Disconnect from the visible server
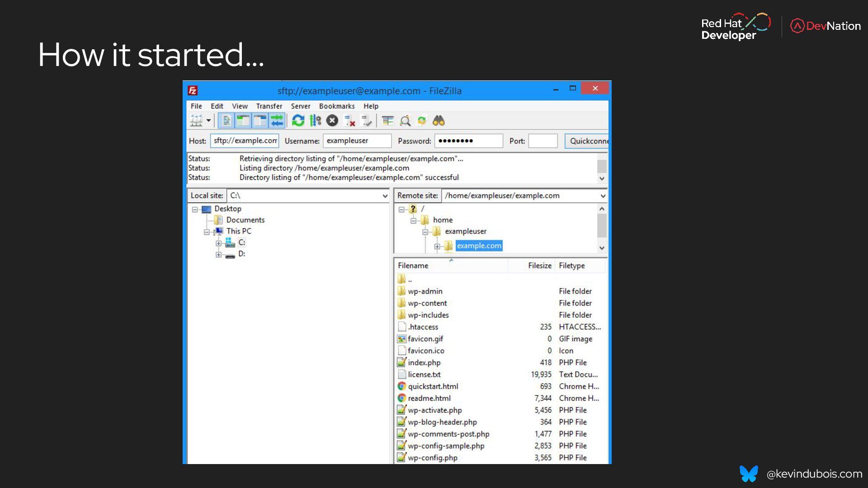The width and height of the screenshot is (868, 488). tap(349, 121)
